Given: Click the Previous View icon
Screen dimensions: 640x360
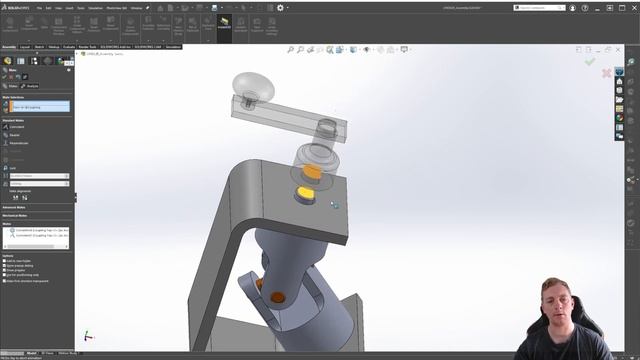Looking at the screenshot, I should [x=310, y=50].
